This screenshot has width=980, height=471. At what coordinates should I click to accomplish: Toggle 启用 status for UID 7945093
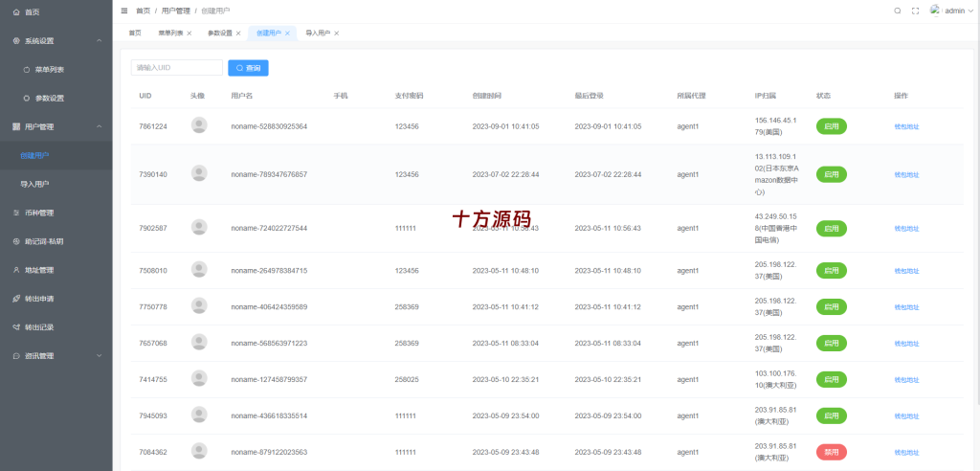coord(832,416)
